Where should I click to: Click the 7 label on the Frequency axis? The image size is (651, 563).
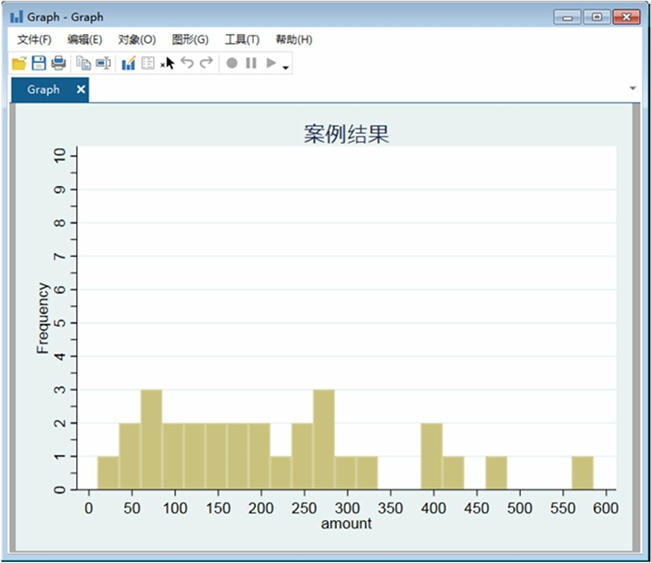[60, 256]
